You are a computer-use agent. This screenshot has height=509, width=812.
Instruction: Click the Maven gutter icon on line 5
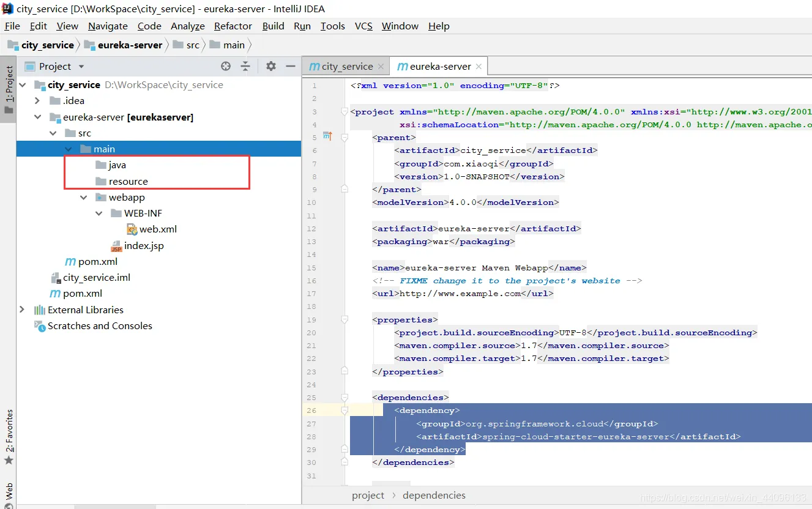coord(327,136)
